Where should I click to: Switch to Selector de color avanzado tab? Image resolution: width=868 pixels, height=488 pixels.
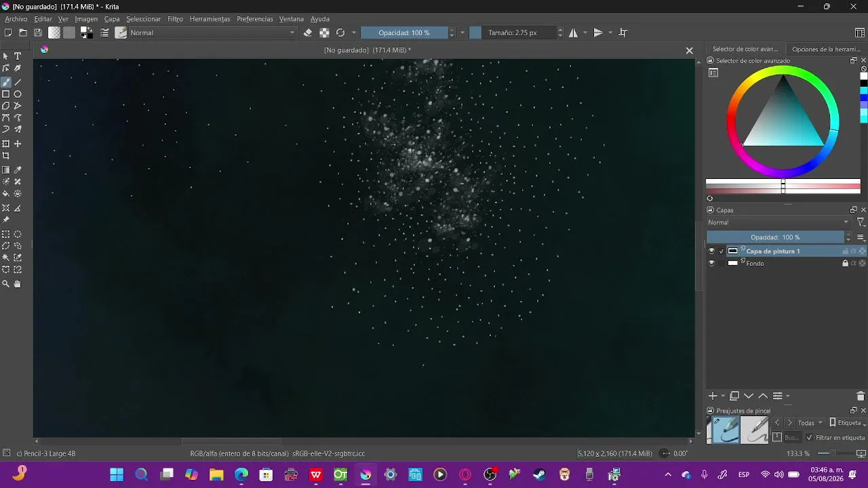(745, 49)
